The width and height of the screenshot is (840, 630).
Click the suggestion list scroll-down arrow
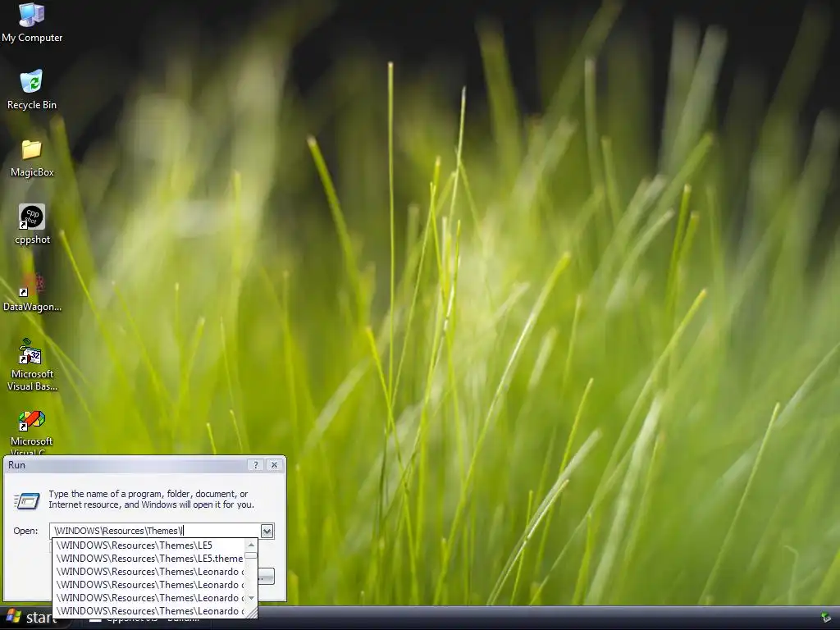pos(251,598)
